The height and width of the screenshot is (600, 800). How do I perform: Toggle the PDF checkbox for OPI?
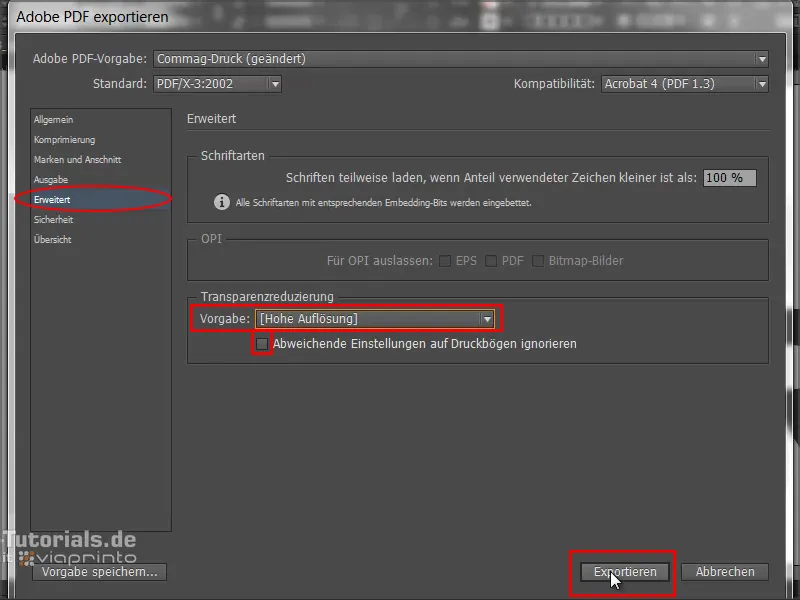tap(491, 261)
